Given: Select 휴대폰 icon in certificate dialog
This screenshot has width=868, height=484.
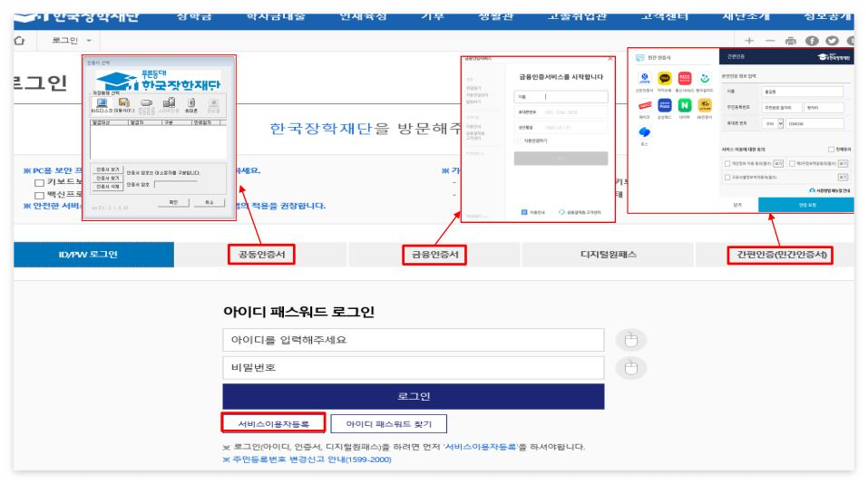Looking at the screenshot, I should [191, 105].
